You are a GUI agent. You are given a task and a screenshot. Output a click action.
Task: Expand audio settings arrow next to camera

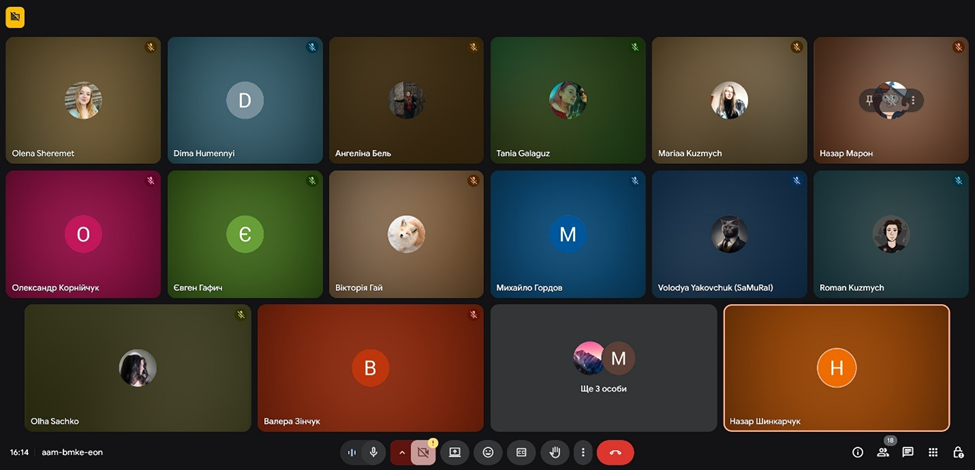(x=401, y=452)
